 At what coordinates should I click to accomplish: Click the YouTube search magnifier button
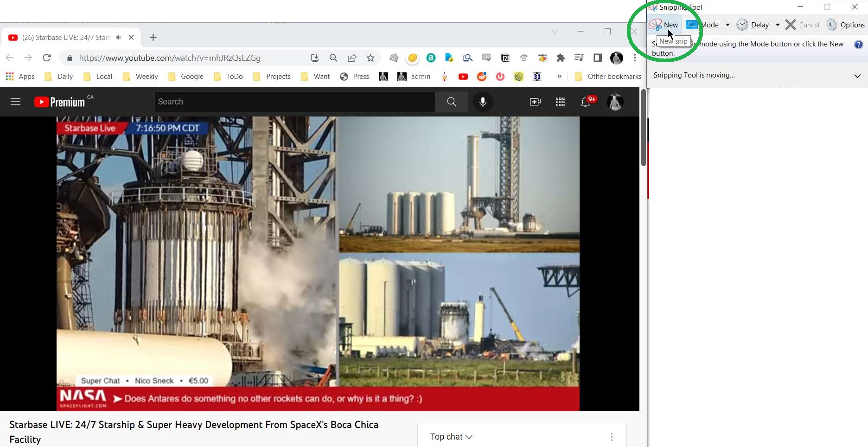point(451,102)
